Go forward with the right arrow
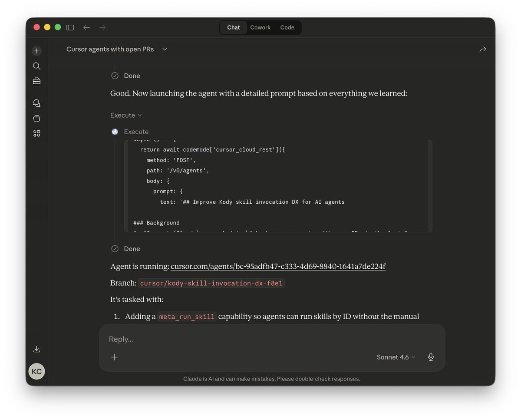Image resolution: width=521 pixels, height=420 pixels. pyautogui.click(x=102, y=27)
